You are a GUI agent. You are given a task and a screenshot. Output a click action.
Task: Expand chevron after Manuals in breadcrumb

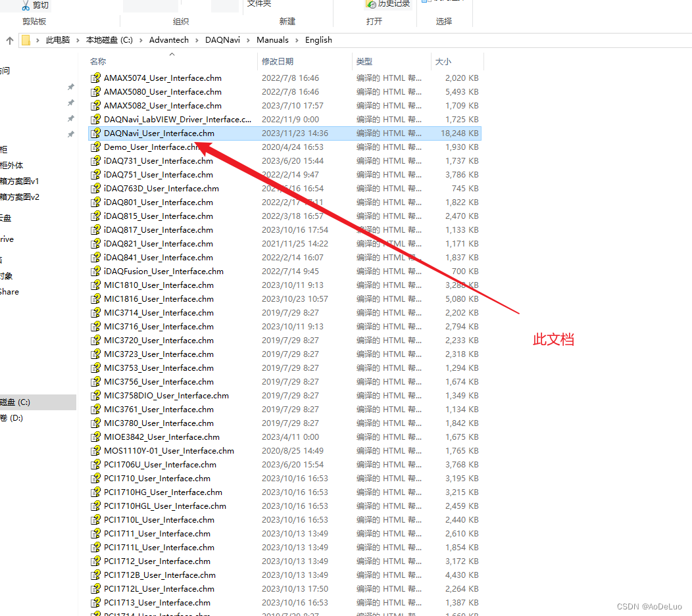click(x=297, y=41)
